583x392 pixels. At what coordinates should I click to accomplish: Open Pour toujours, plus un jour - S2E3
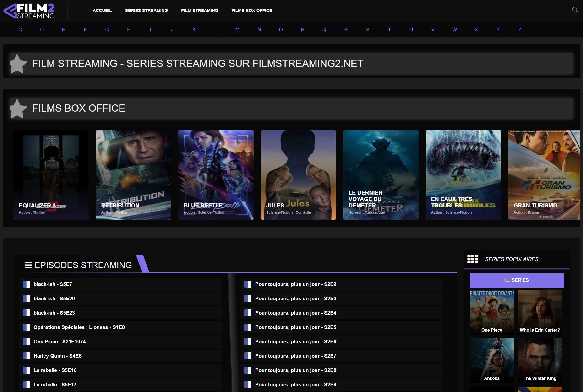click(x=342, y=299)
